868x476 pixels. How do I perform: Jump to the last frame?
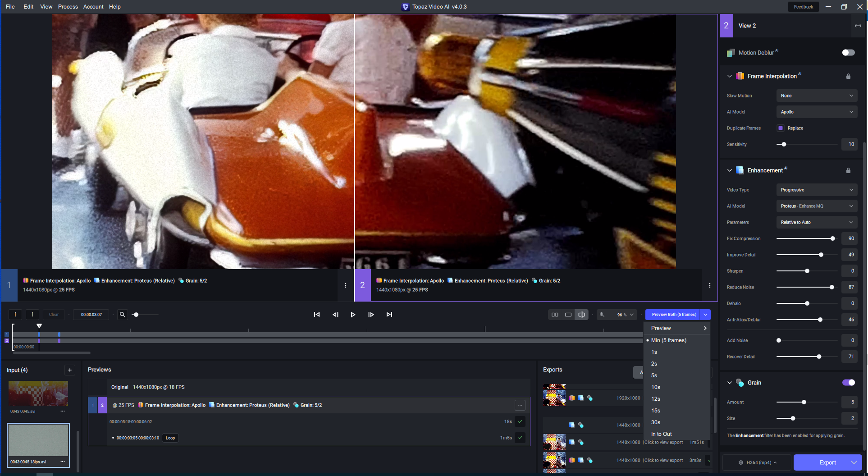click(x=389, y=315)
